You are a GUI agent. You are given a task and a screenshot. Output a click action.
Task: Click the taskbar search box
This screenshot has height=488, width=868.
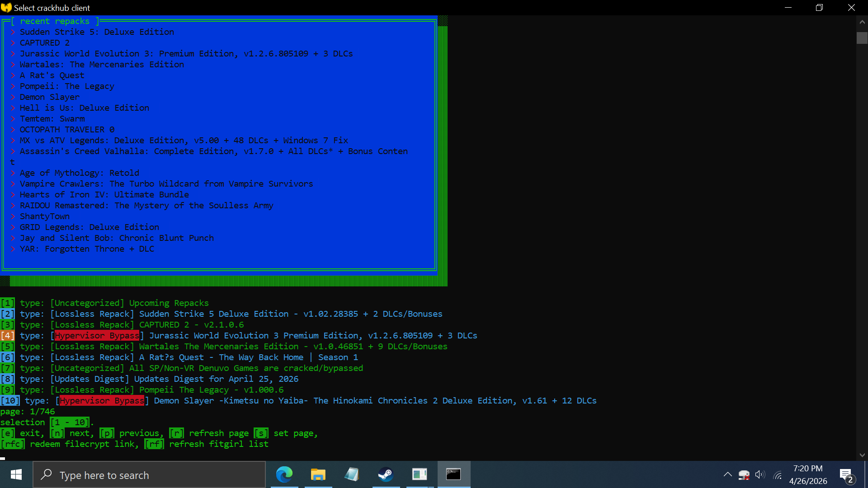click(x=149, y=475)
